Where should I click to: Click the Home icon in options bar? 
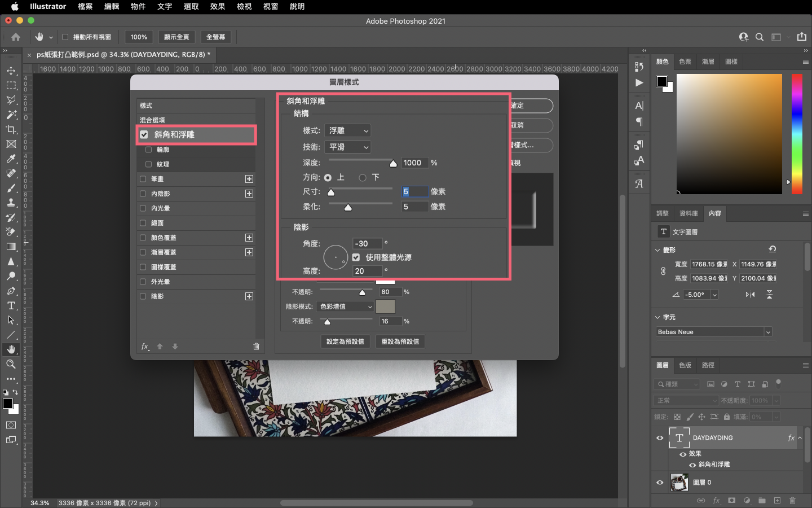tap(16, 37)
